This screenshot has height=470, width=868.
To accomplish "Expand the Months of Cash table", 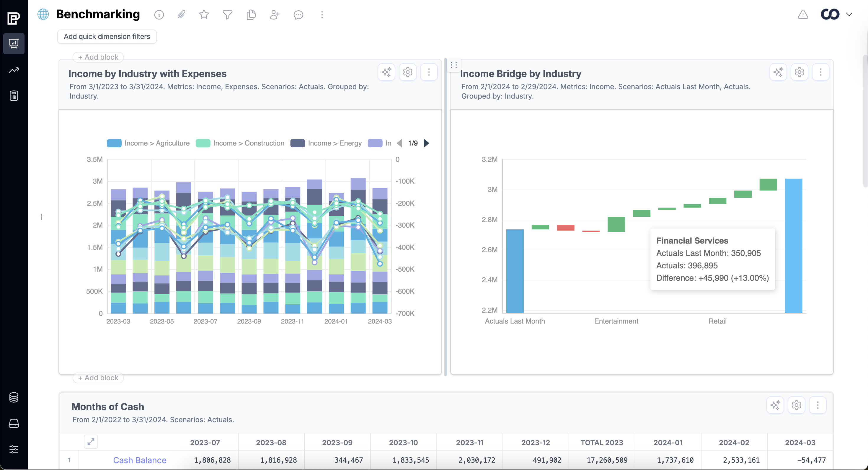I will pos(91,442).
